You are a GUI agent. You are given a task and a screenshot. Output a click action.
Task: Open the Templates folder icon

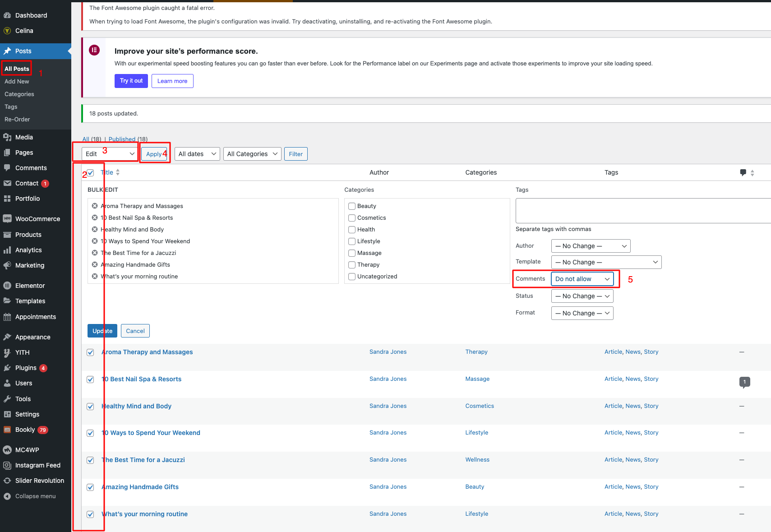click(7, 301)
